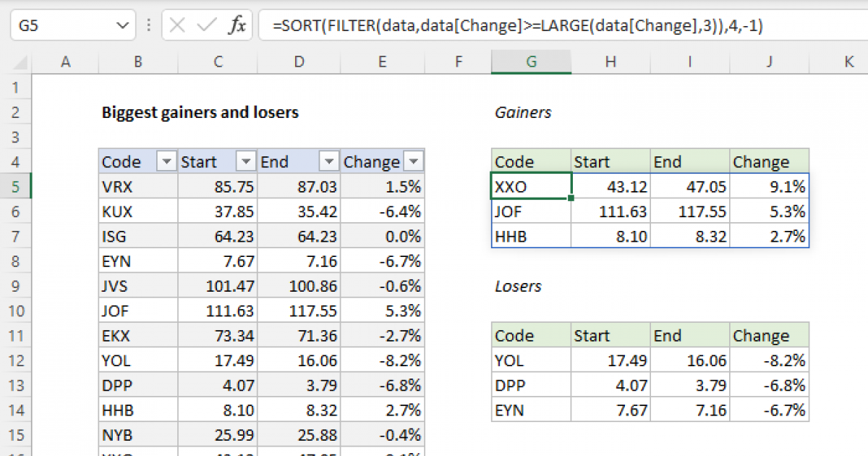Click the green fill handle on cell G5
868x456 pixels.
[x=571, y=198]
